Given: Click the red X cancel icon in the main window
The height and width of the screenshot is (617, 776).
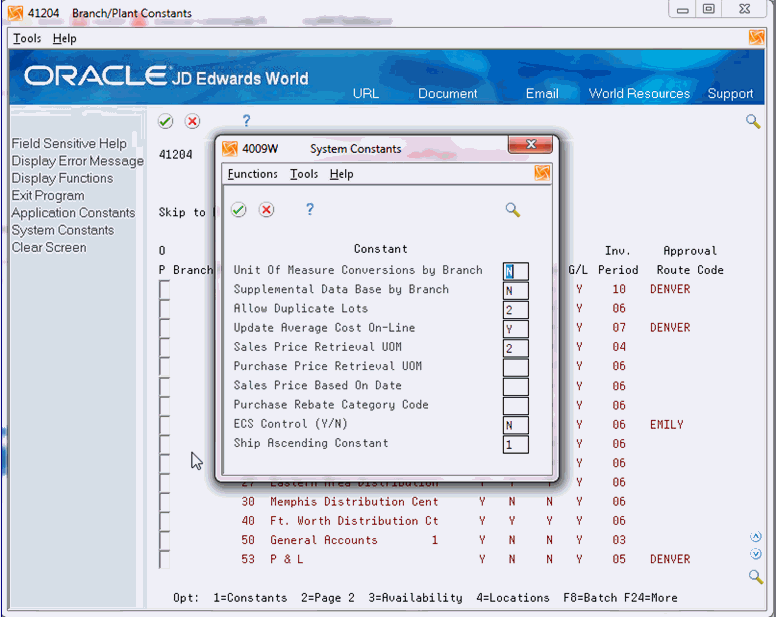Looking at the screenshot, I should point(193,121).
